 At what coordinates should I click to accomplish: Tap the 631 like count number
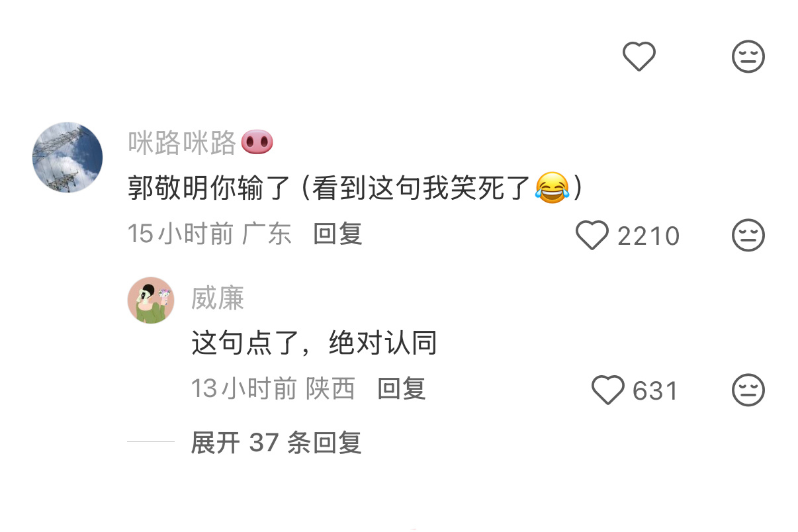coord(655,391)
